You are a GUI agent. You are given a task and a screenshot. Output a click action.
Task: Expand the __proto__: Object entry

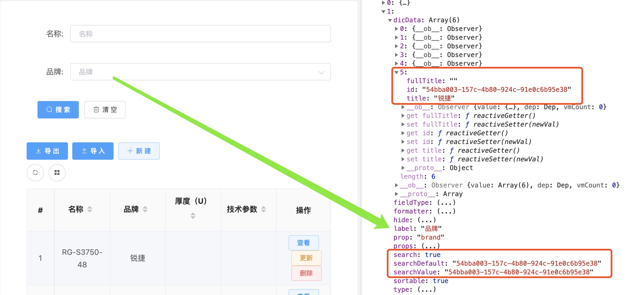click(x=403, y=168)
